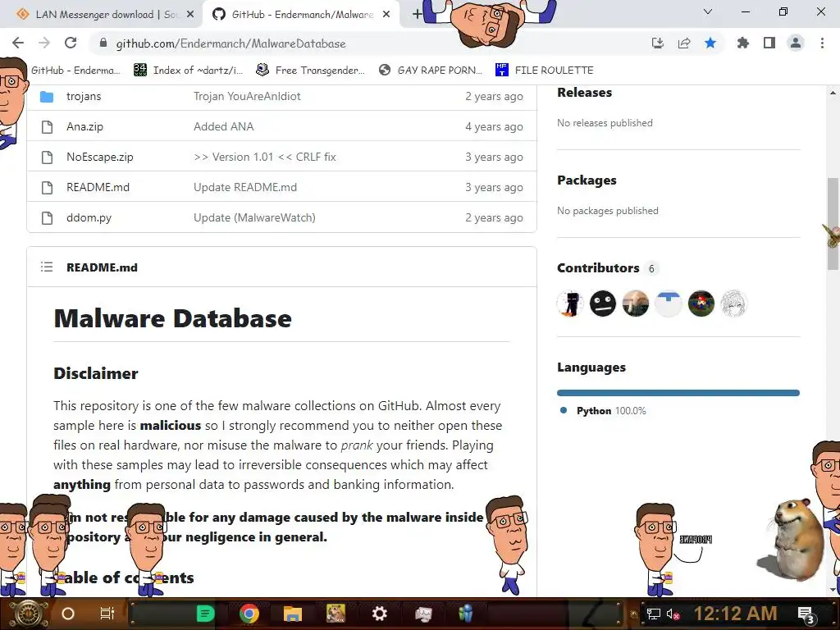Open the trojans folder
Image resolution: width=840 pixels, height=630 pixels.
tap(84, 97)
